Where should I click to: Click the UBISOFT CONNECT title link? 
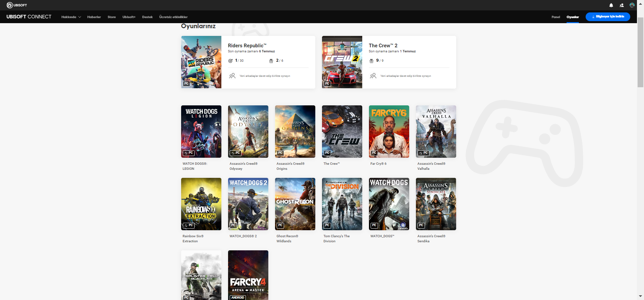coord(29,17)
